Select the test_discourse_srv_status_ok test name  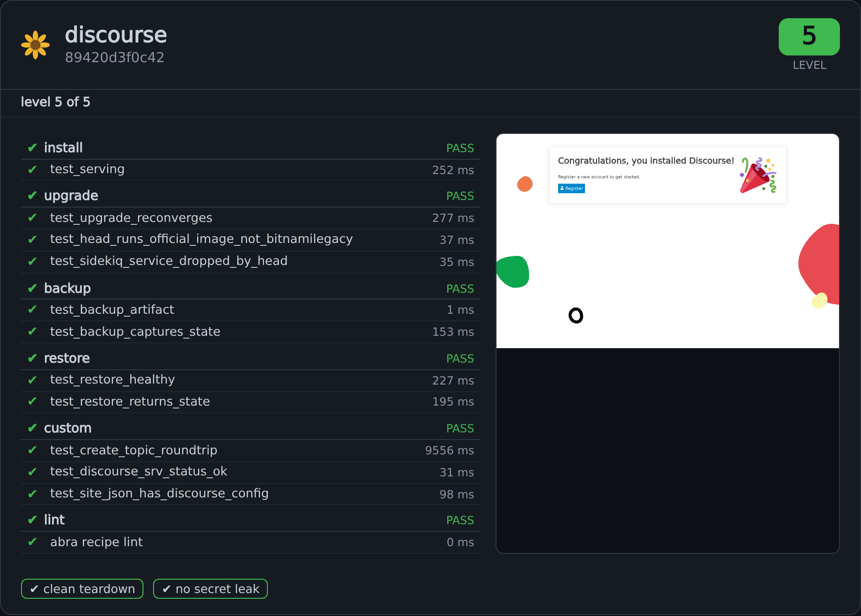pyautogui.click(x=139, y=472)
